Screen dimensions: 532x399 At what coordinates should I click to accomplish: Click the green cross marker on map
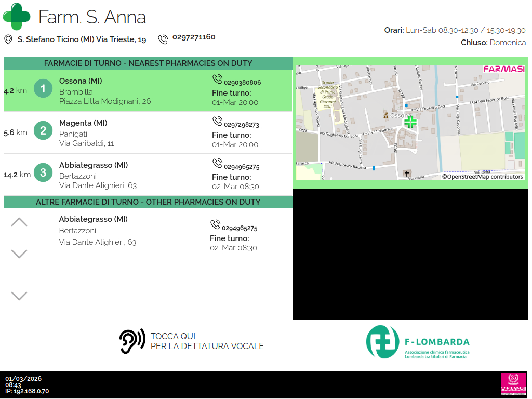click(x=410, y=122)
